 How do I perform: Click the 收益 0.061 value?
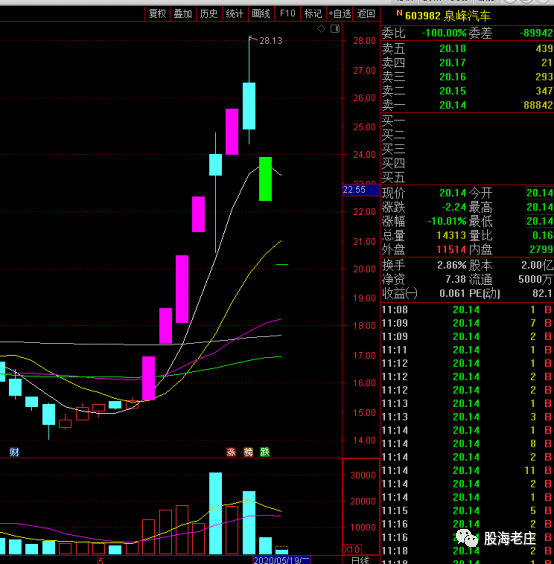(x=453, y=294)
